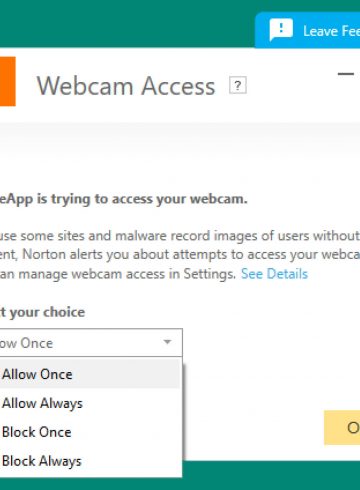Minimize the Webcam Access window
The height and width of the screenshot is (490, 360).
pyautogui.click(x=346, y=74)
